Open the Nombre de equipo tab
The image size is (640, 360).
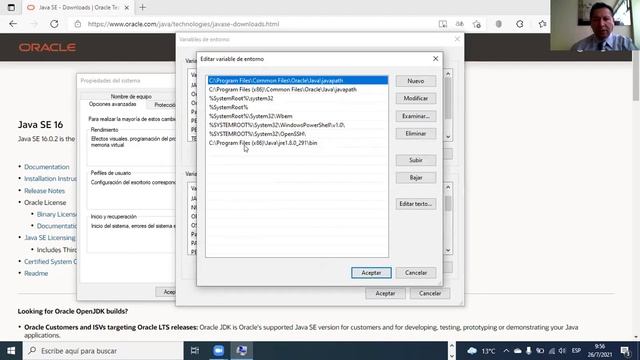[x=131, y=96]
